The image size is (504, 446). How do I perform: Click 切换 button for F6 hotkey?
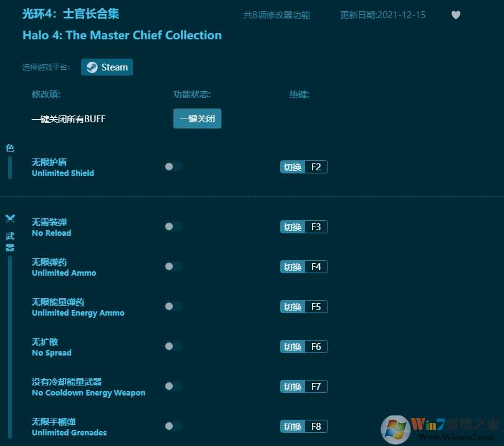[x=292, y=346]
